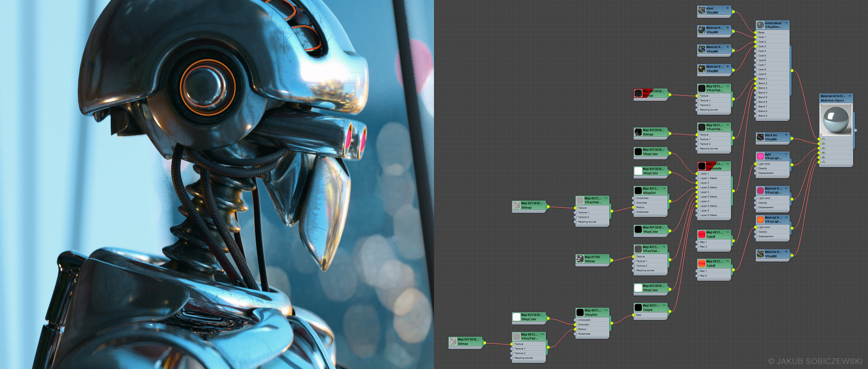868x369 pixels.
Task: Collapse the metal-blend VRayBlend node
Action: point(786,23)
